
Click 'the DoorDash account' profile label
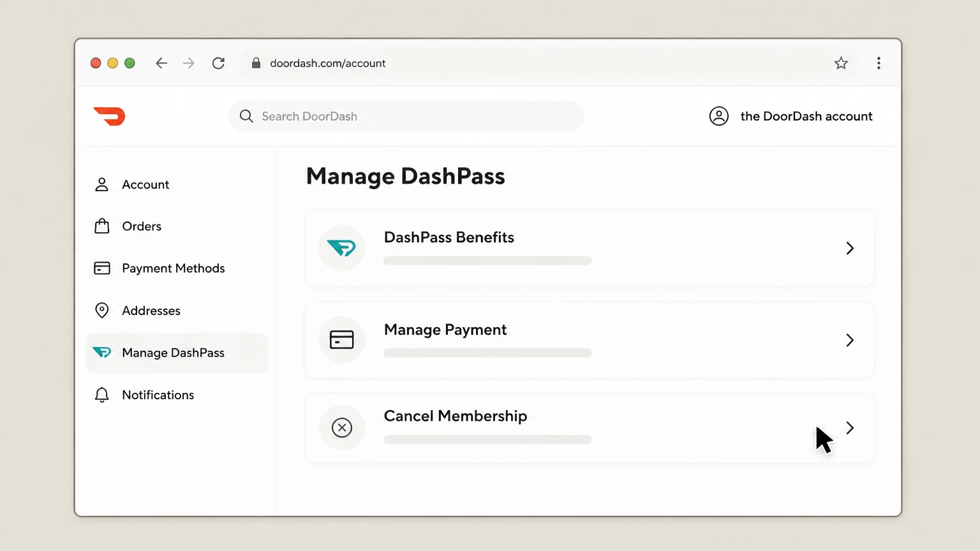[806, 116]
